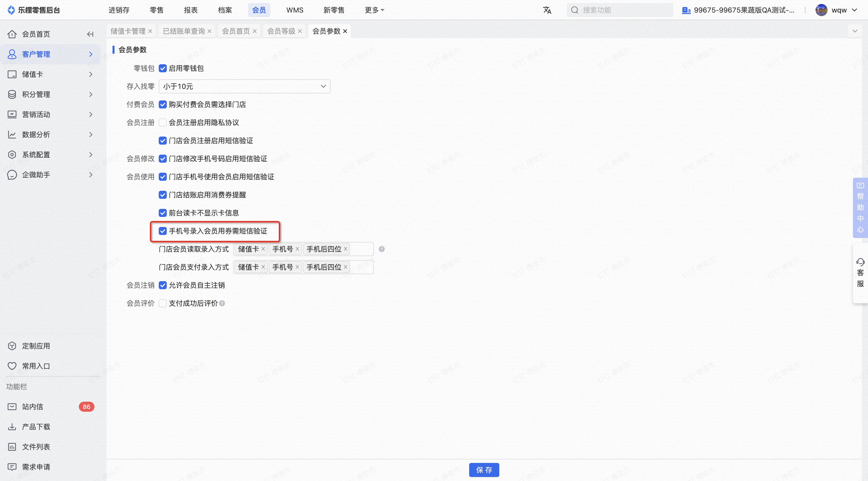Expand 数据分析 submenu chevron
Image resolution: width=868 pixels, height=481 pixels.
[91, 135]
